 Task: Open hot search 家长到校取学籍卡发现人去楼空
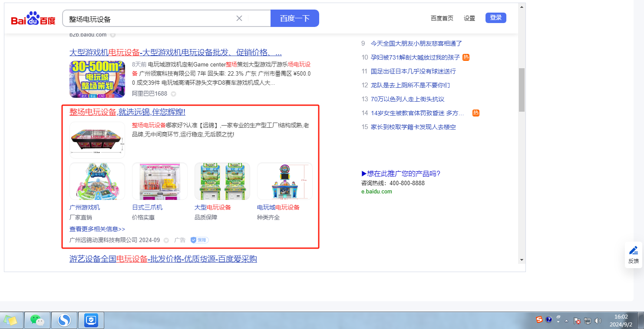(x=413, y=127)
